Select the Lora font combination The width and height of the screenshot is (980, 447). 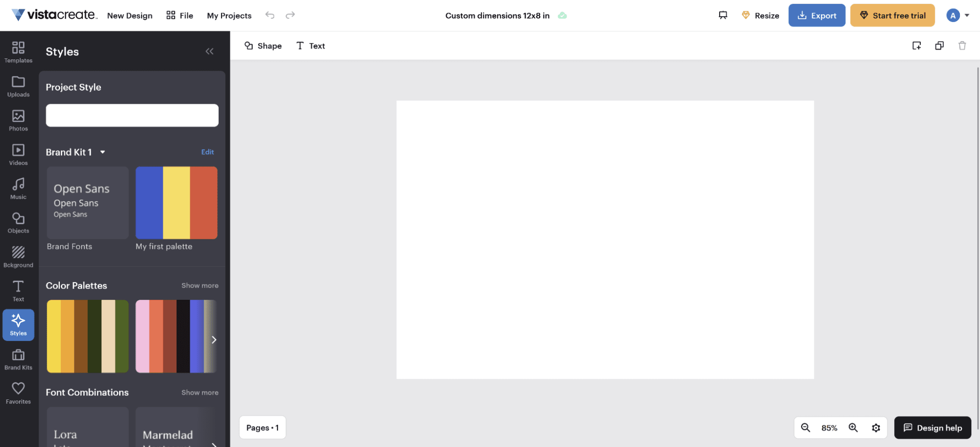point(88,427)
